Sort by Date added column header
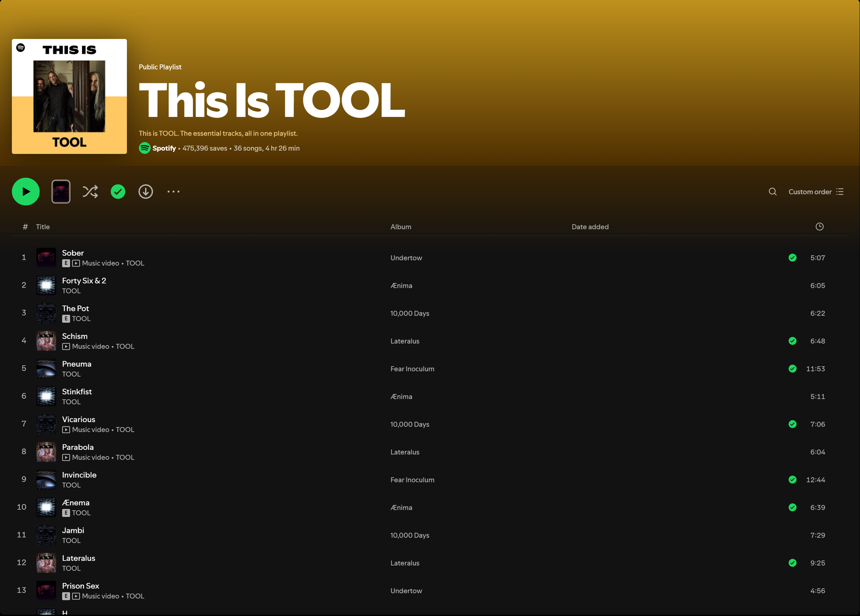The width and height of the screenshot is (860, 616). 590,227
